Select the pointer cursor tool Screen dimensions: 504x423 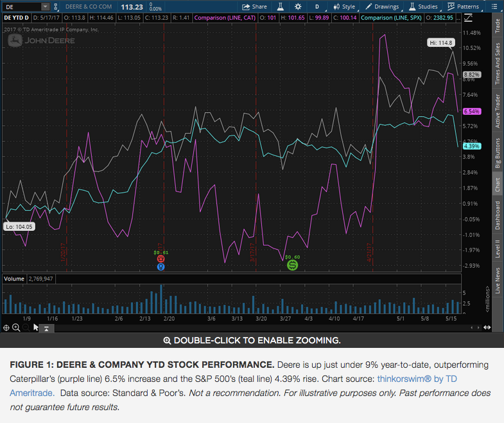[x=36, y=327]
